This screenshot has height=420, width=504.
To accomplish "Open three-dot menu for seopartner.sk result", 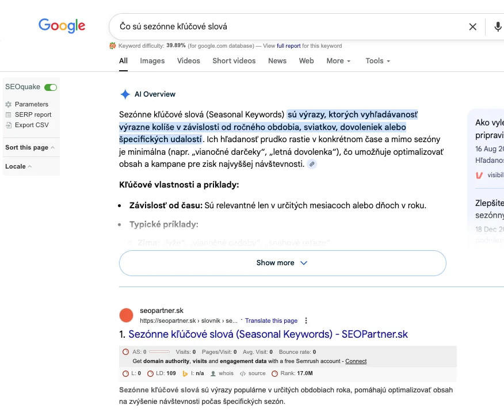I will (306, 320).
